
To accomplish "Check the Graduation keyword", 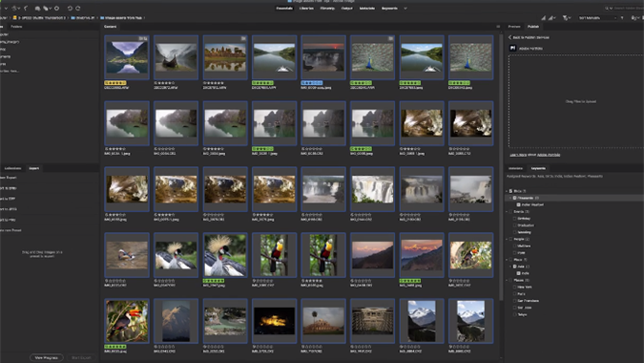I will tap(514, 225).
